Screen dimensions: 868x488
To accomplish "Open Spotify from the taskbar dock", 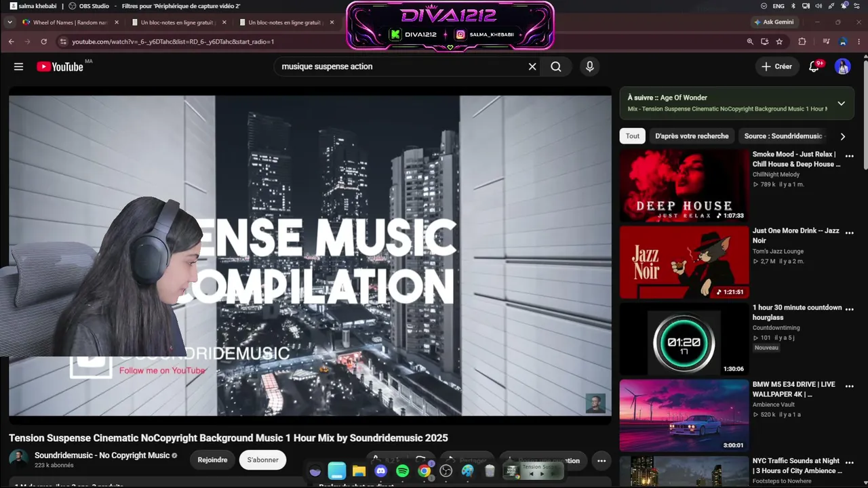I will [x=403, y=471].
